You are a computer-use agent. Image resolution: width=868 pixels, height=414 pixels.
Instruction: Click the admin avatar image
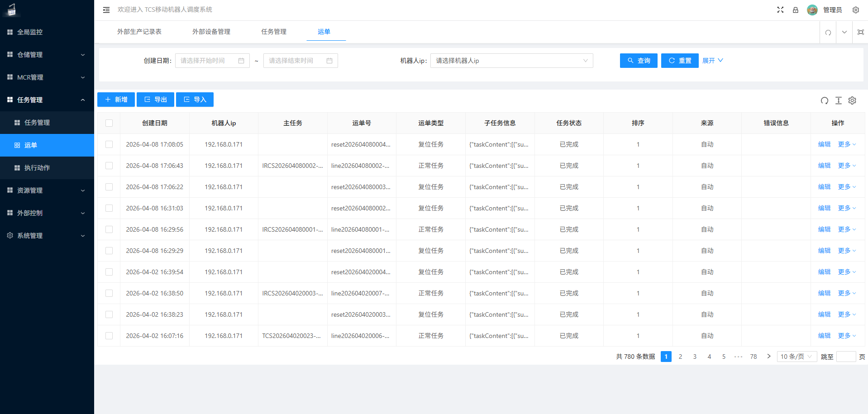[x=812, y=10]
